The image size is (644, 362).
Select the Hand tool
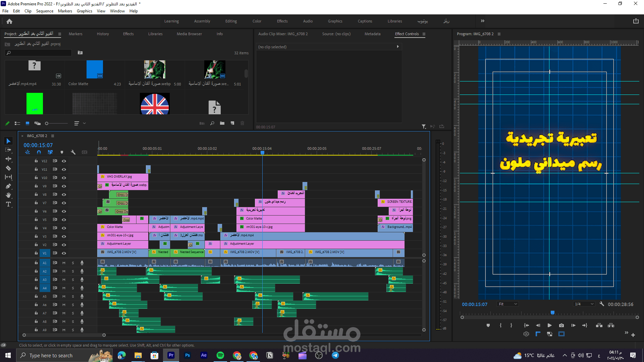click(8, 195)
